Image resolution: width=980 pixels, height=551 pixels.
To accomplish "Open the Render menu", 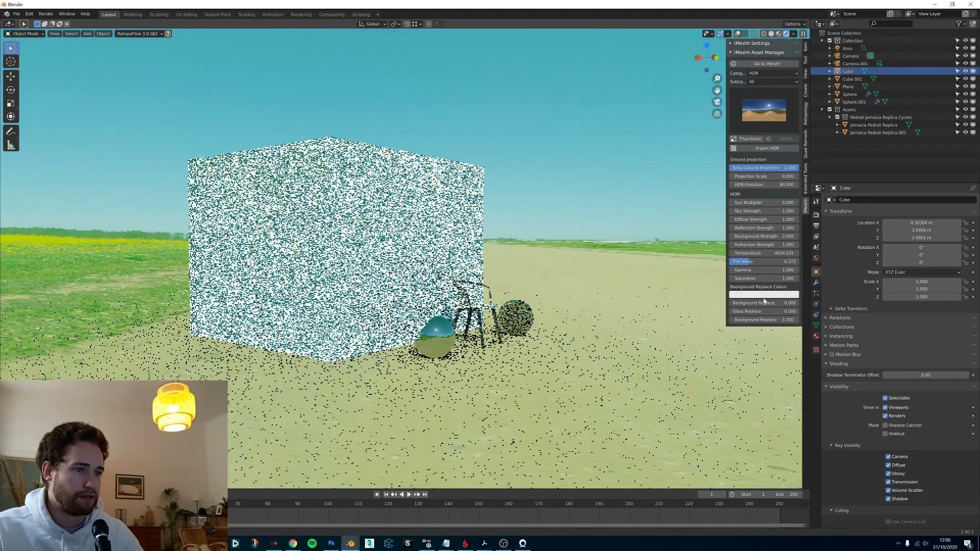I will click(x=45, y=14).
